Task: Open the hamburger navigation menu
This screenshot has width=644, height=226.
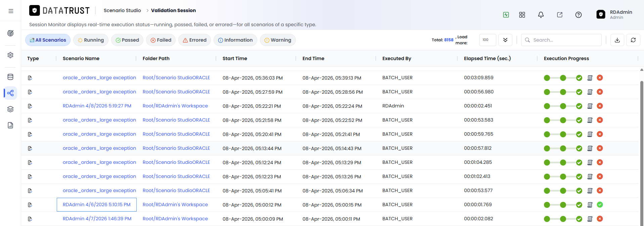Action: point(11,11)
